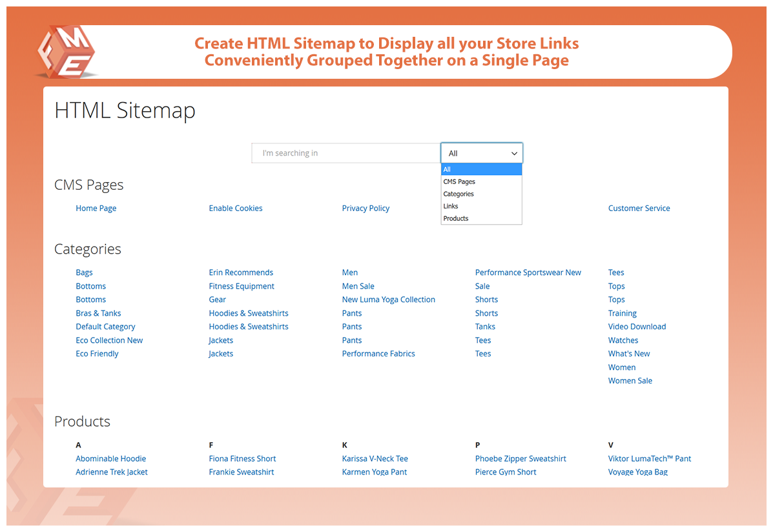Open the Home Page link
This screenshot has height=532, width=773.
coord(96,209)
